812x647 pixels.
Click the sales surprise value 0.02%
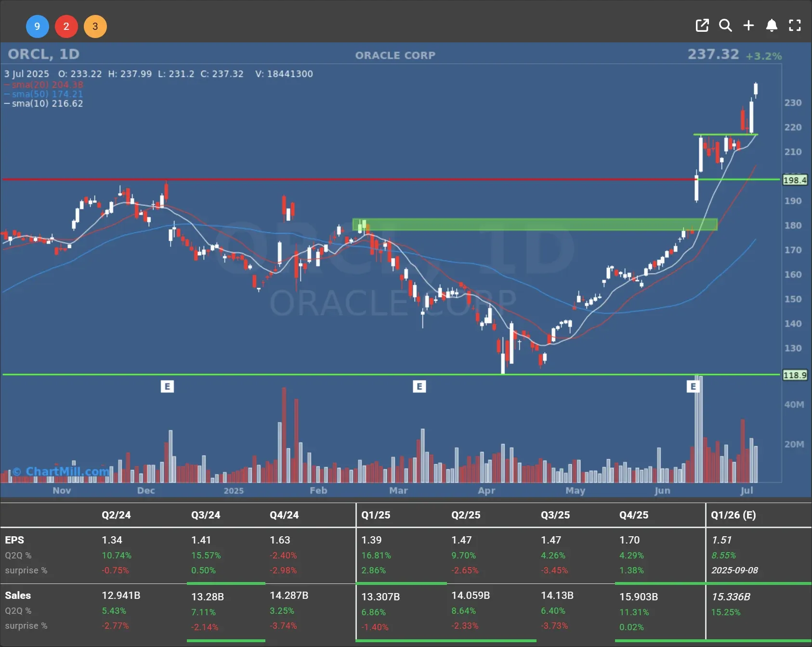click(x=631, y=627)
